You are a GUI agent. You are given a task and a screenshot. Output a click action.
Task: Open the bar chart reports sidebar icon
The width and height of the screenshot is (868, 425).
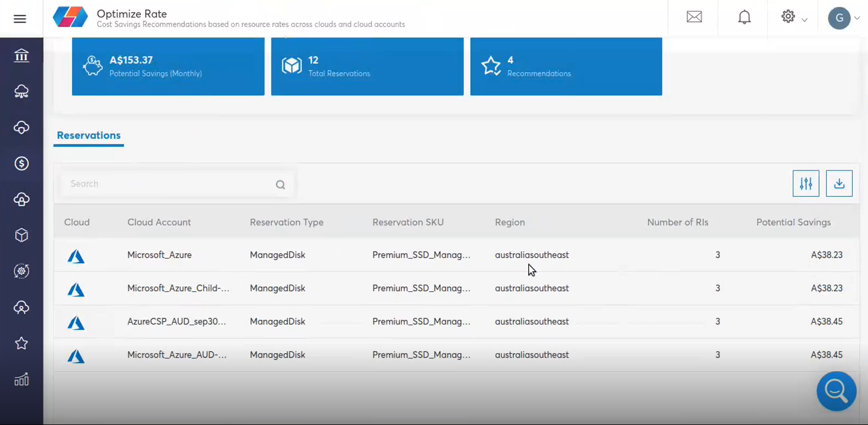[21, 379]
